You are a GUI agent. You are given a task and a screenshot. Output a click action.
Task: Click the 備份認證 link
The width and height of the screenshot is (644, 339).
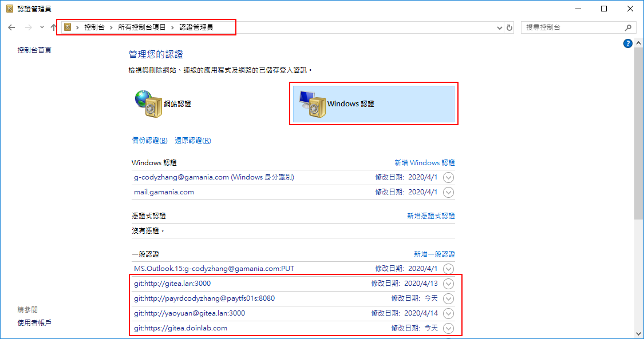point(149,140)
